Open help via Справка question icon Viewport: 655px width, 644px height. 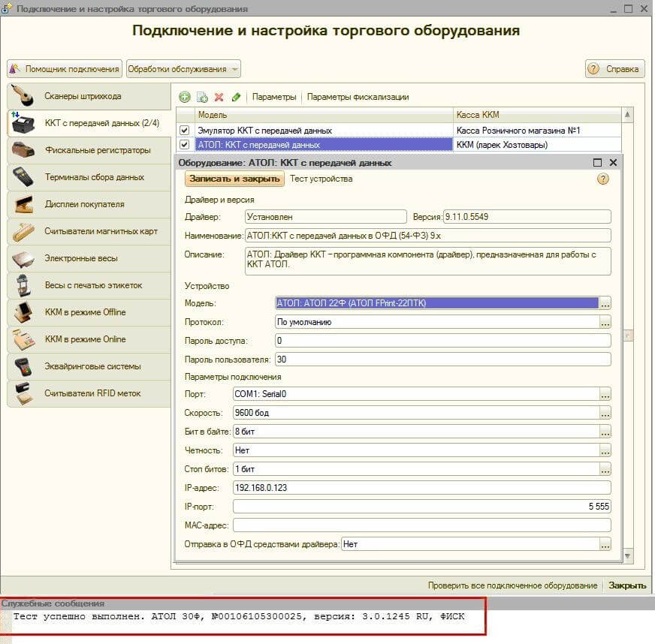pyautogui.click(x=593, y=69)
